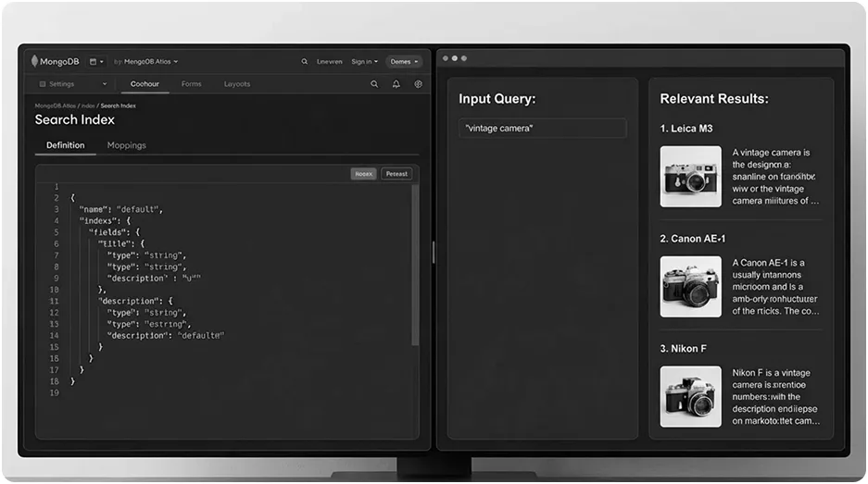
Task: Click the search icon in second toolbar
Action: (374, 84)
